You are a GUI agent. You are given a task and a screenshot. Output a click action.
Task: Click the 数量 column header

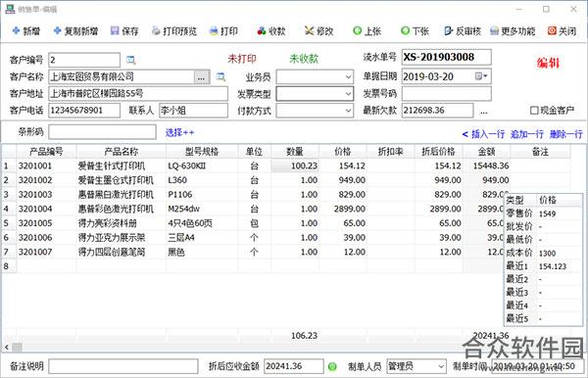tap(295, 152)
